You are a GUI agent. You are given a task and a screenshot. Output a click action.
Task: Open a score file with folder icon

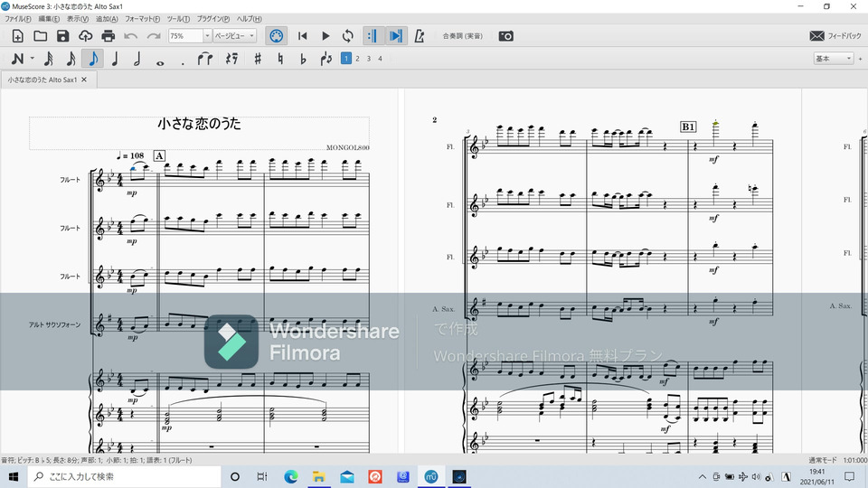[41, 36]
